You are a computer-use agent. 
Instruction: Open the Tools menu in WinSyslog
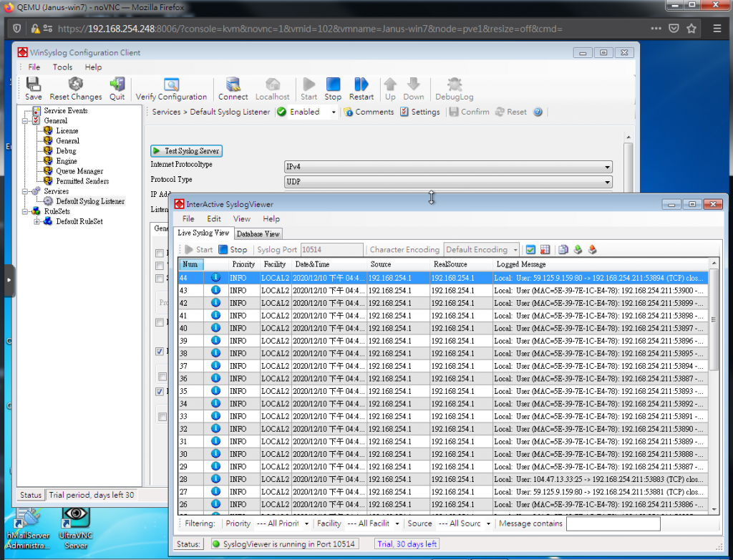click(62, 67)
